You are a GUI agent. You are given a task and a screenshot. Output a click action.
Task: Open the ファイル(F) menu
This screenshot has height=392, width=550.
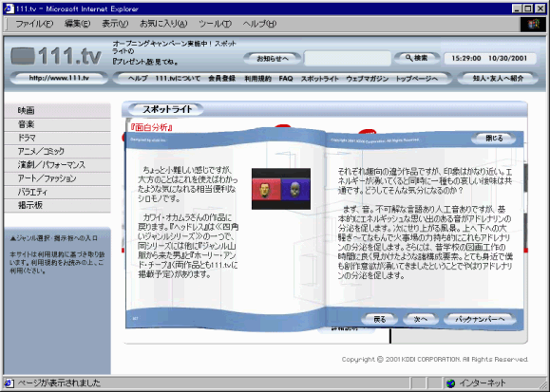coord(34,24)
